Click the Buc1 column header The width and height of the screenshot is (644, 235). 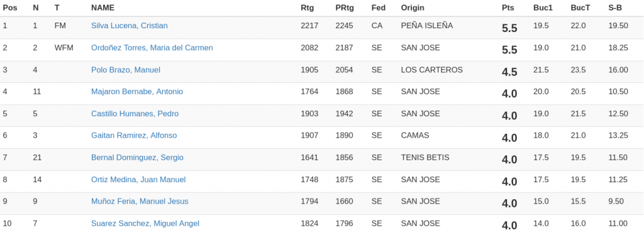click(543, 8)
